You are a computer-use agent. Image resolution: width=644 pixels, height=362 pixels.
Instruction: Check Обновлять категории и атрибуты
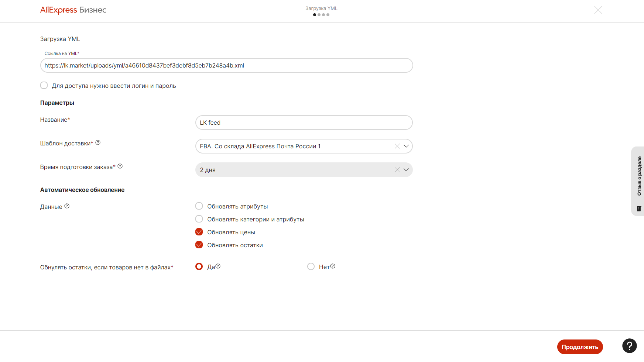pos(199,219)
